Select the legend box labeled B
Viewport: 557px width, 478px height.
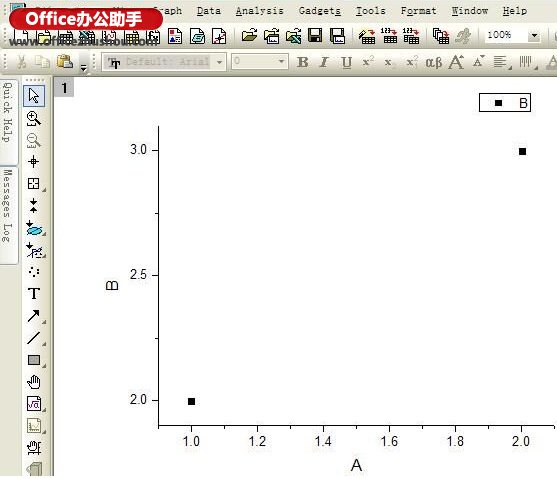505,103
